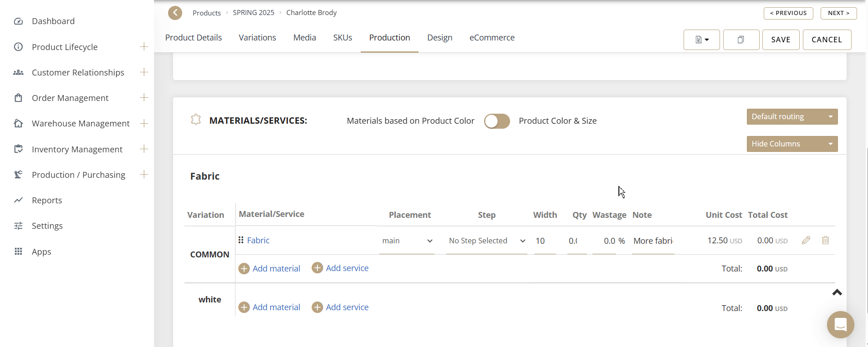Toggle Materials based on Product Color switch
Image resolution: width=868 pixels, height=347 pixels.
(496, 121)
